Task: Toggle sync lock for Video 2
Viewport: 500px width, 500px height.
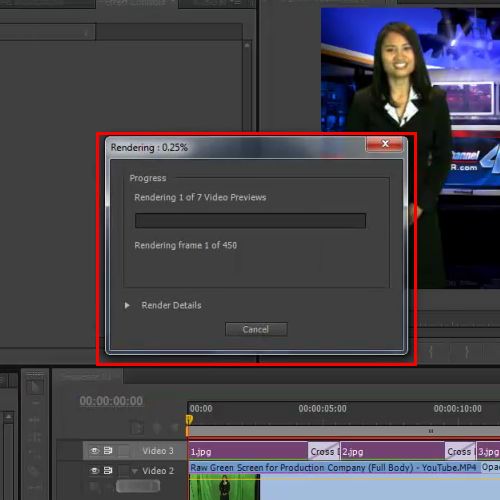Action: [108, 470]
